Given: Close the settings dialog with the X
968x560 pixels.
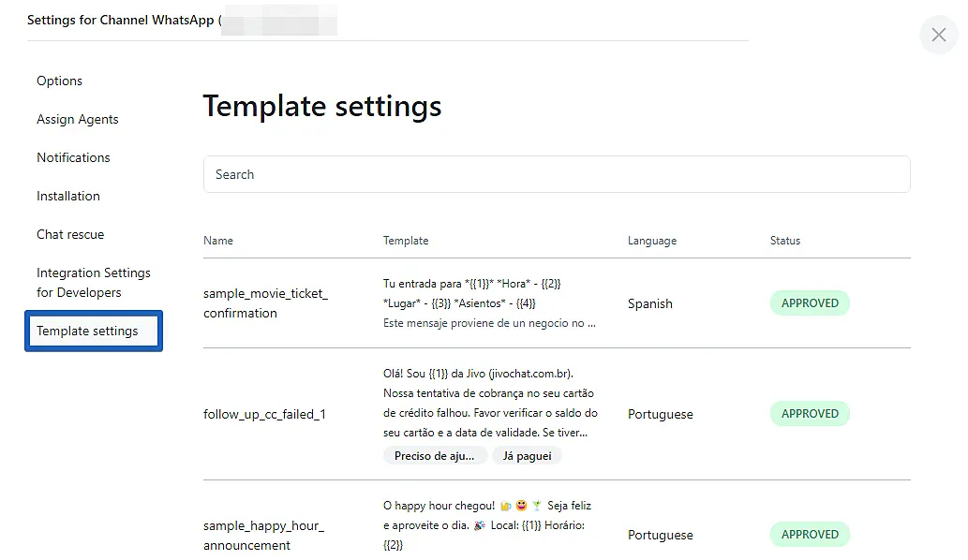Looking at the screenshot, I should (939, 36).
